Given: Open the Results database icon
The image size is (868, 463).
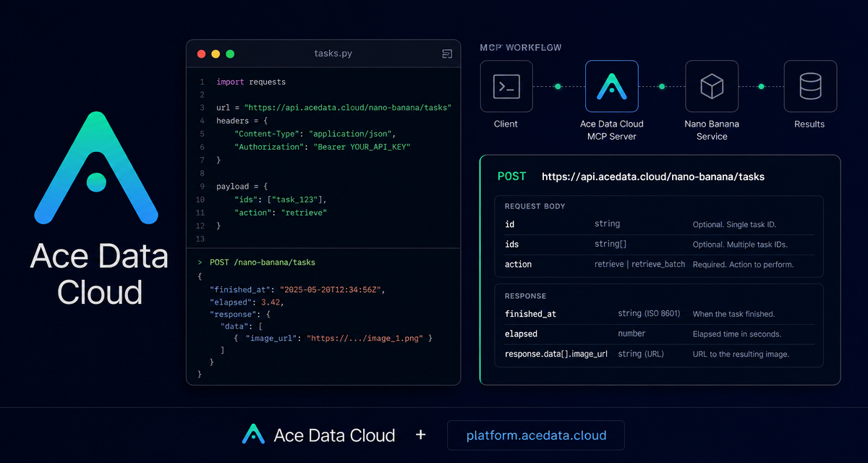Looking at the screenshot, I should [810, 86].
